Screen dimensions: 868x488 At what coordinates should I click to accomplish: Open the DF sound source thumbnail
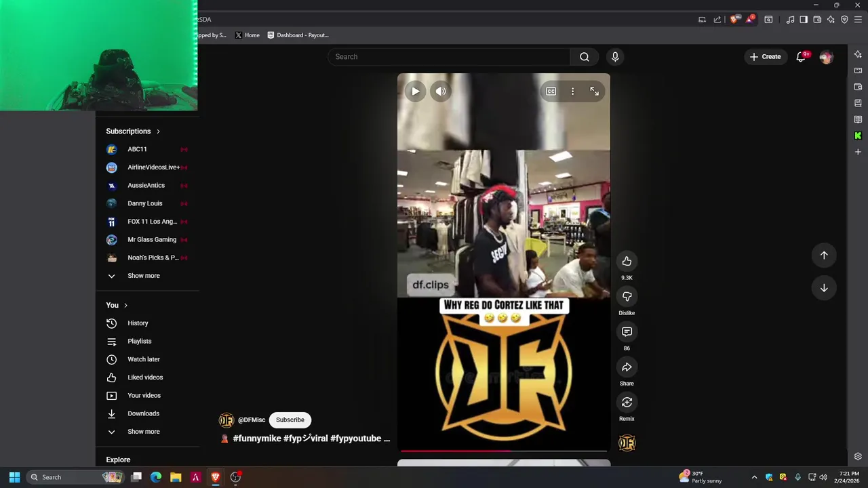627,443
